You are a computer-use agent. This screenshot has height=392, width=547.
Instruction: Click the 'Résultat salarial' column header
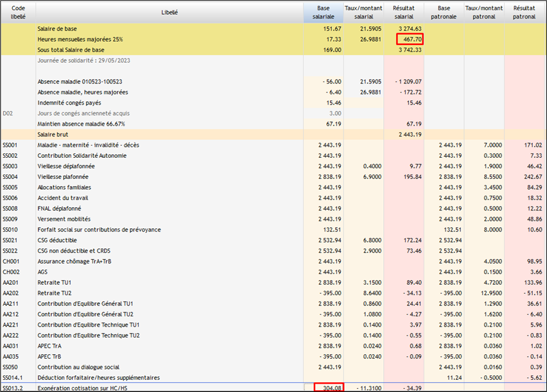point(404,12)
